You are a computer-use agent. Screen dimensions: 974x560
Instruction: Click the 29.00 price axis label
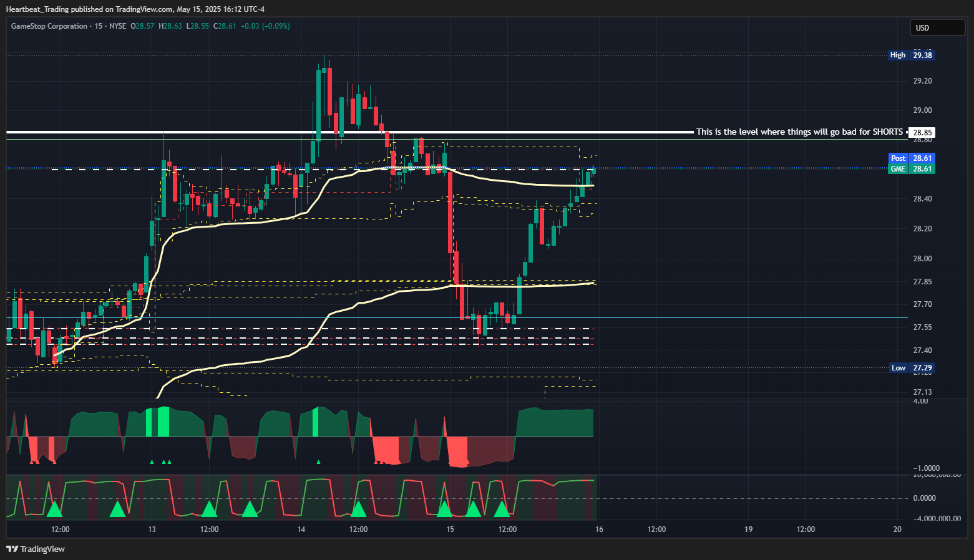[x=923, y=110]
